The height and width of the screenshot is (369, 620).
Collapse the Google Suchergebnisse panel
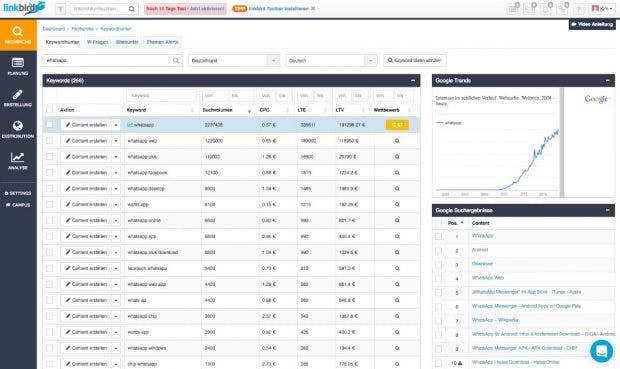pos(607,210)
